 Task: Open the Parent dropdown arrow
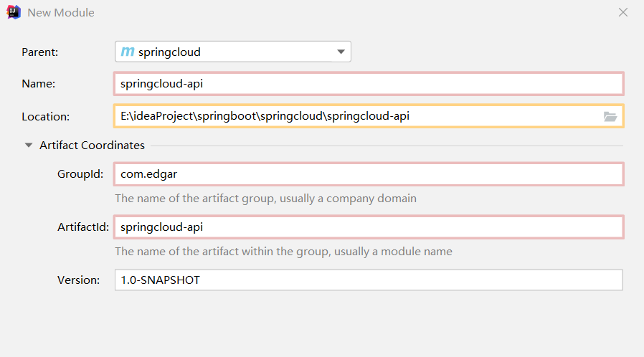[x=341, y=52]
